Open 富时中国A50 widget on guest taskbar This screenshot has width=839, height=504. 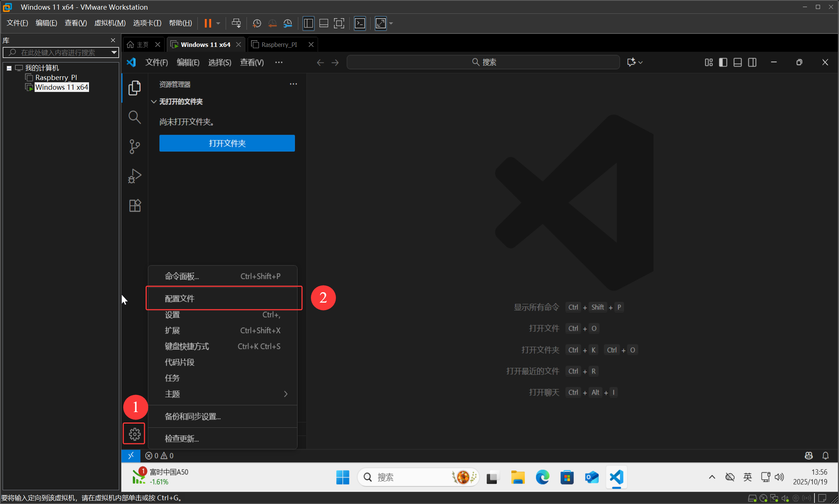[161, 477]
